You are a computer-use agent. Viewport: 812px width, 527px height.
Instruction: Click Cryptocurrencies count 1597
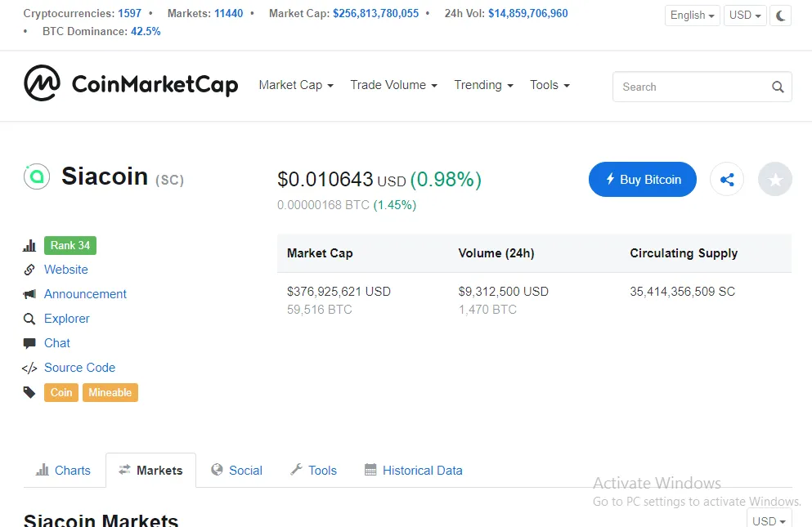[x=129, y=13]
